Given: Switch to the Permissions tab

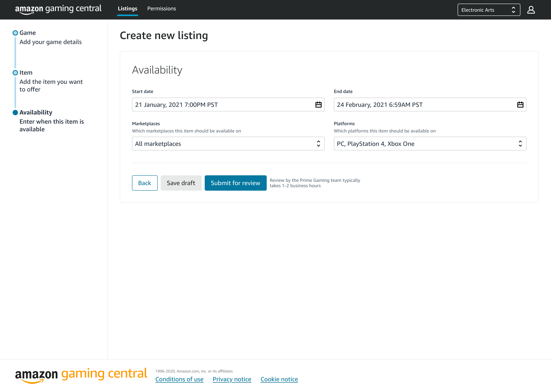Looking at the screenshot, I should tap(162, 9).
